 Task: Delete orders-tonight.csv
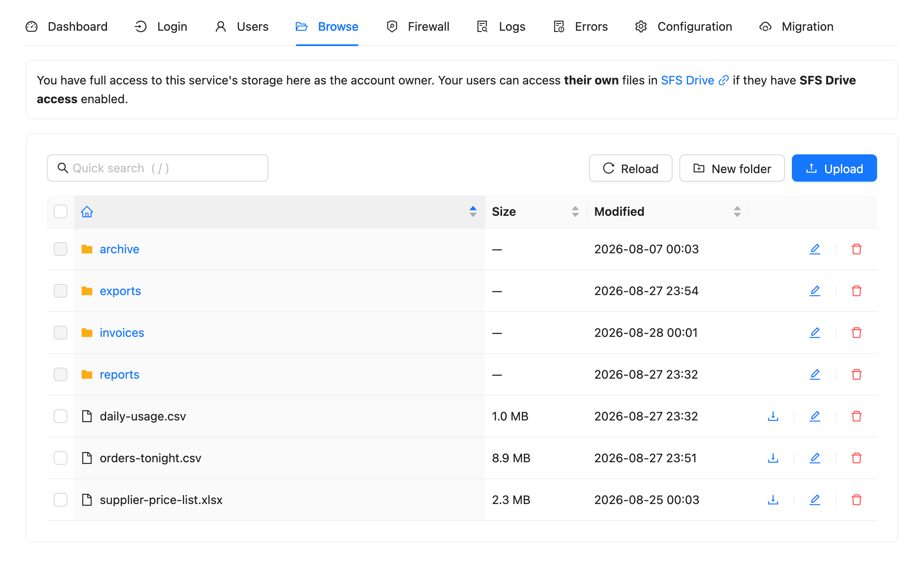tap(857, 458)
